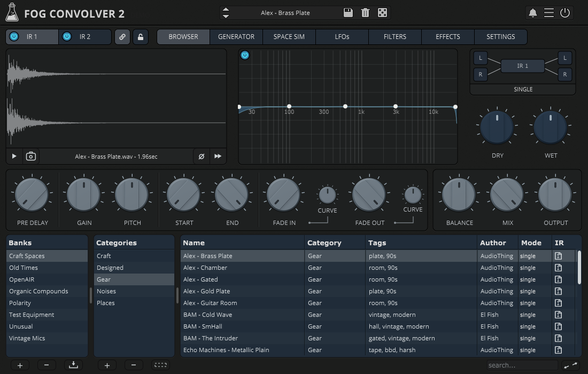Reverse the impulse response waveform
The image size is (588, 374).
[219, 156]
